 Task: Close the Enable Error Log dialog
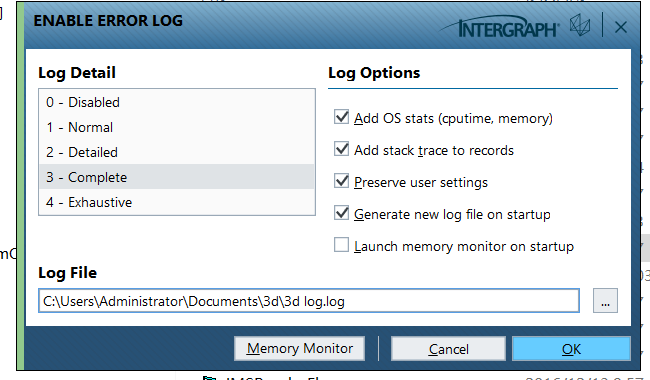(x=621, y=27)
